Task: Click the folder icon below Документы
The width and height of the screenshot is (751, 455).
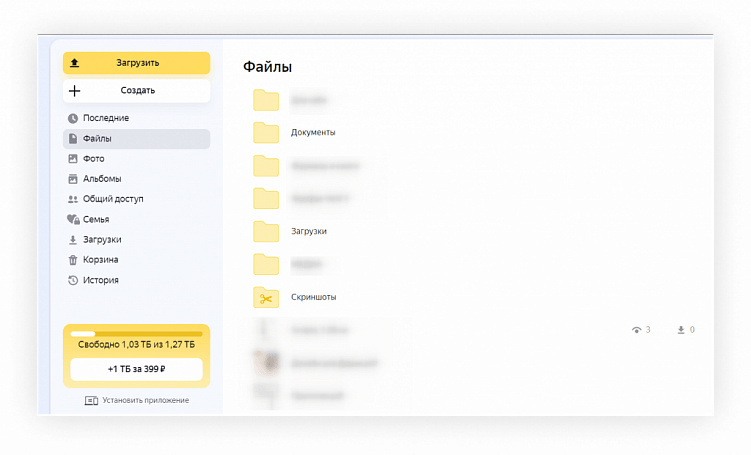Action: (x=266, y=166)
